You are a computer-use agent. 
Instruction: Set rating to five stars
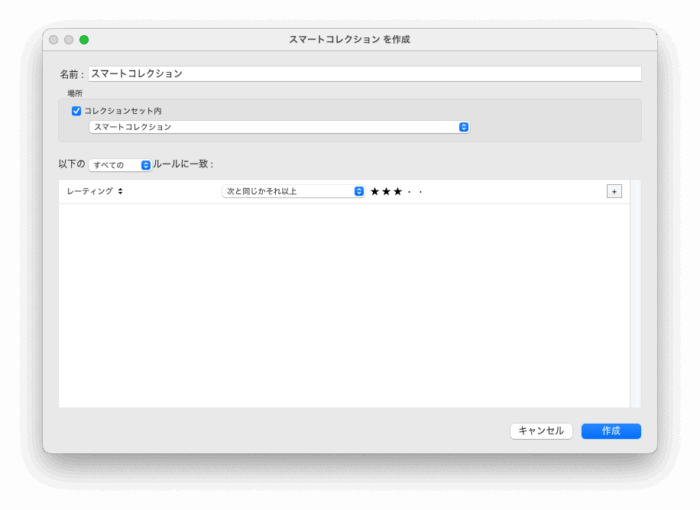pyautogui.click(x=421, y=191)
